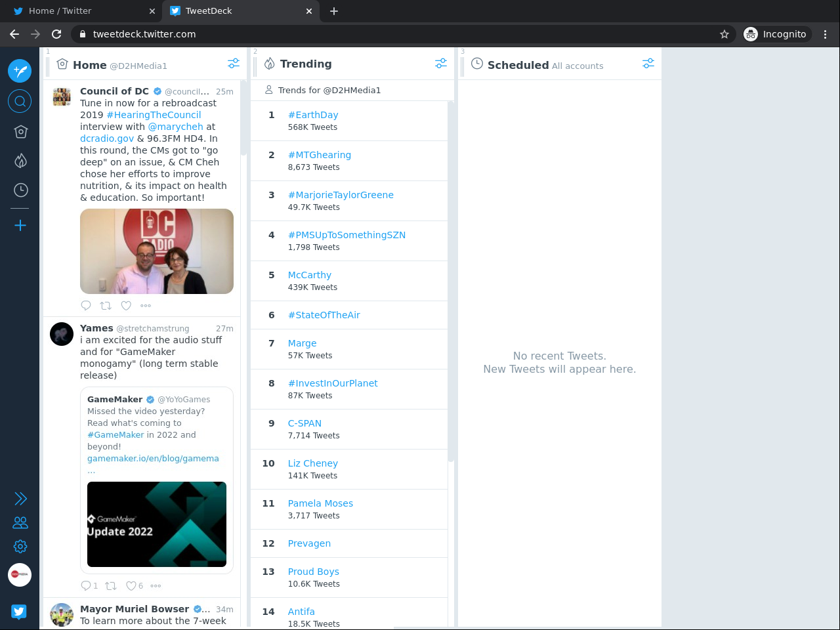Open the #HearingTheCouncil hashtag link
This screenshot has height=630, width=840.
pos(154,115)
